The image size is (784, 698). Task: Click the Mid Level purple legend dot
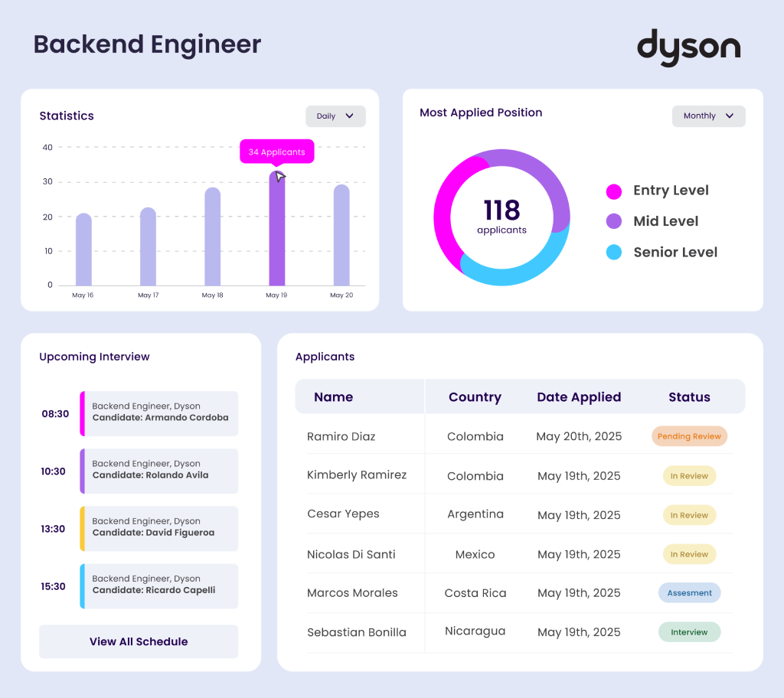coord(614,221)
